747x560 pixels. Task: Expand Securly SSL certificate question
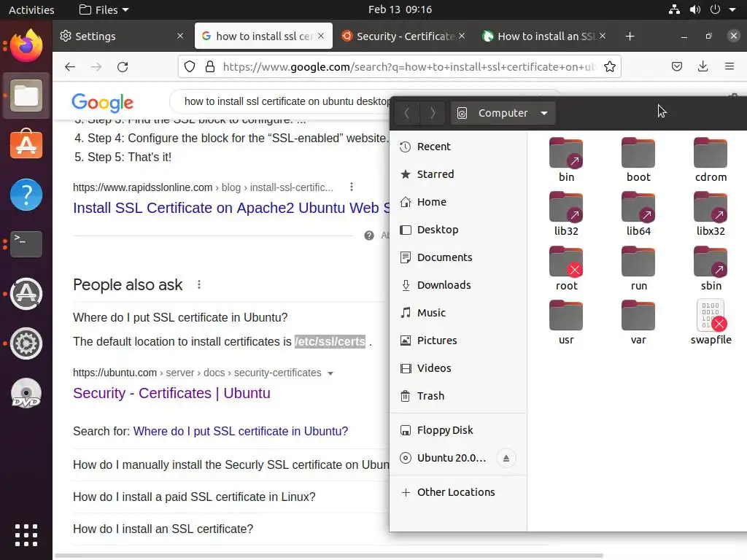[231, 464]
